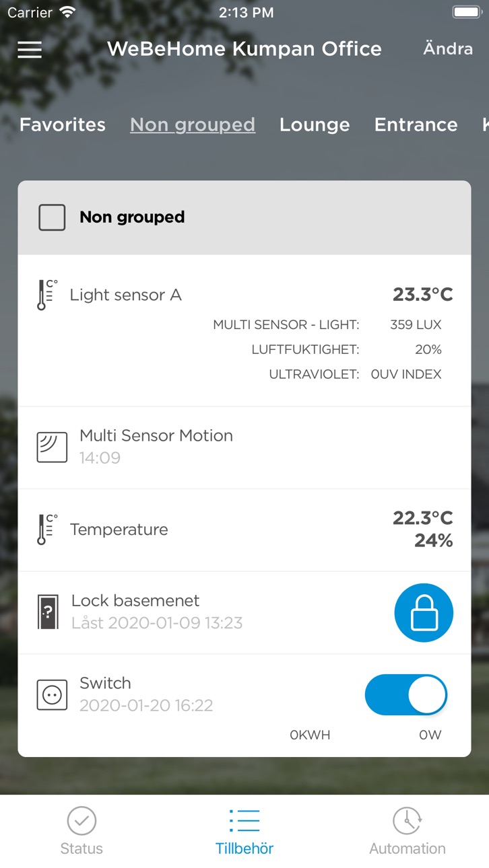Open the Status tab checkmark icon
489x868 pixels.
click(81, 821)
